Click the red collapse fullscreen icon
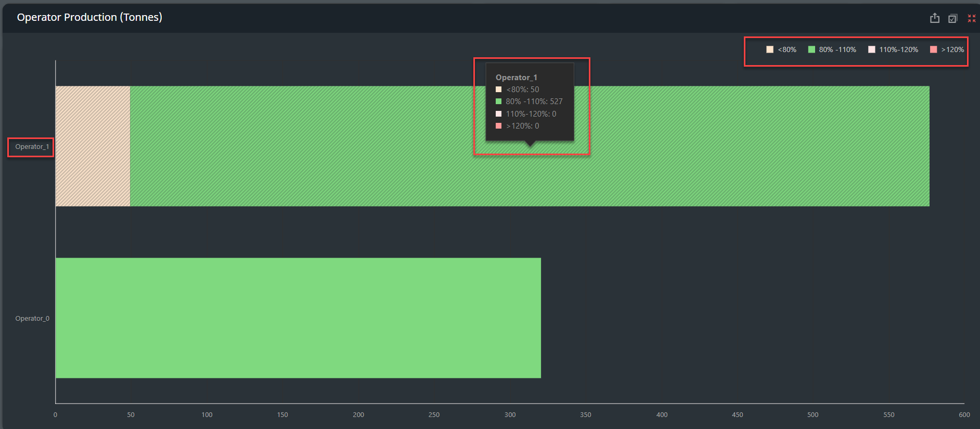Viewport: 980px width, 429px height. pyautogui.click(x=971, y=18)
